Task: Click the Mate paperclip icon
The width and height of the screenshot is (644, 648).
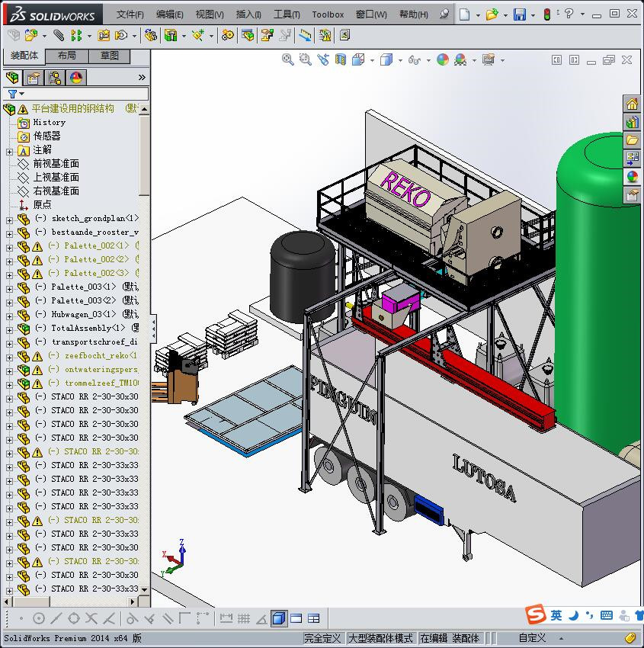Action: pyautogui.click(x=59, y=36)
